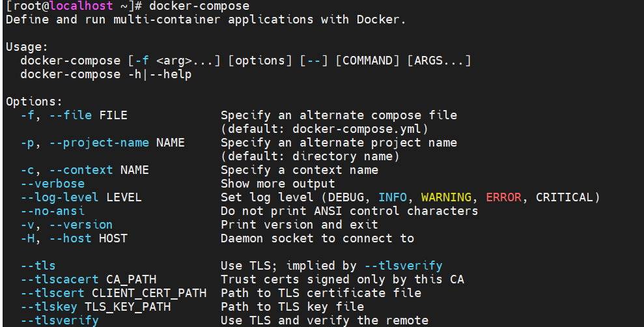The width and height of the screenshot is (644, 327).
Task: Click the '--tls' option flag
Action: point(38,266)
